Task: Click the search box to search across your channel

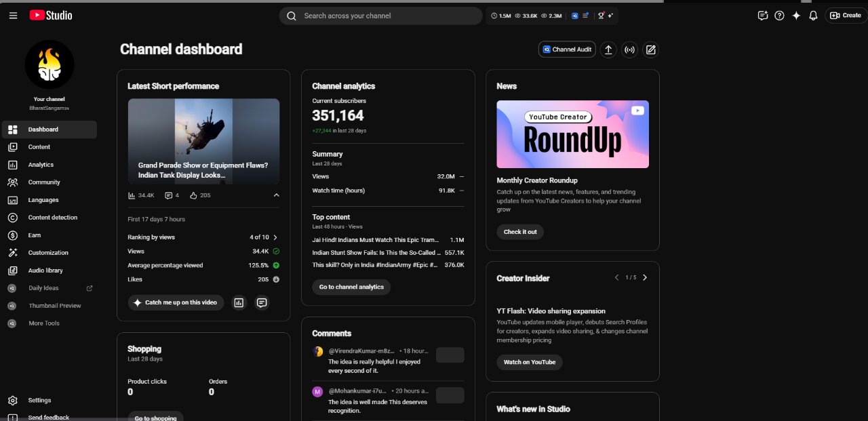Action: coord(381,16)
